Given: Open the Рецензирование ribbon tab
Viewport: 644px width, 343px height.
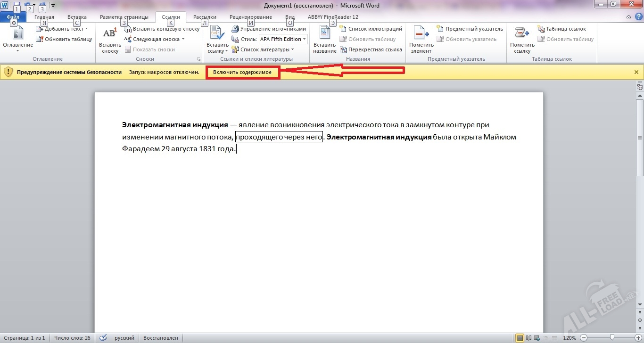Looking at the screenshot, I should [x=250, y=17].
